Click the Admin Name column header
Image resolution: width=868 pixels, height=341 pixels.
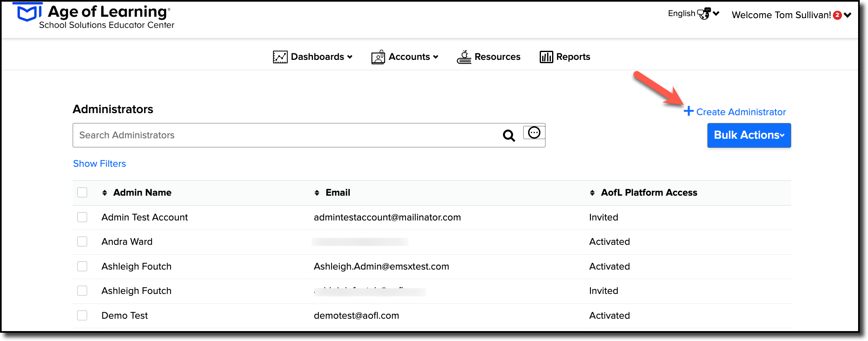pyautogui.click(x=142, y=193)
